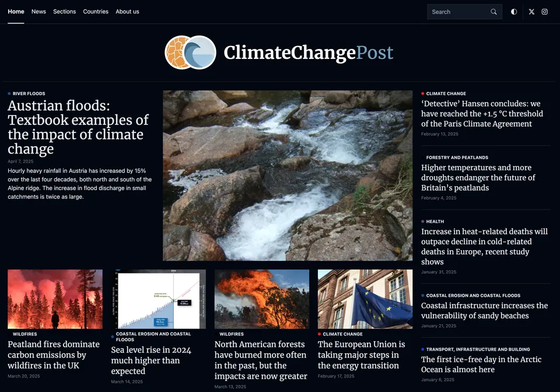This screenshot has height=392, width=560.
Task: Open the Instagram social link
Action: (x=545, y=12)
